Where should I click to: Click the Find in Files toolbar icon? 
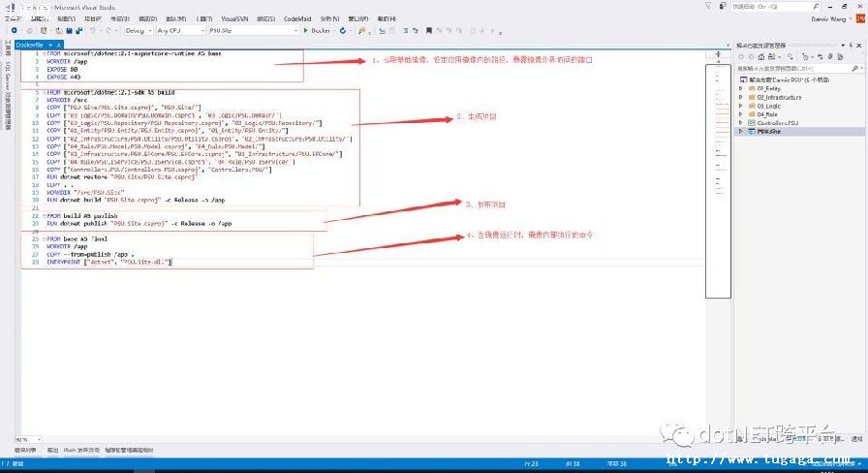[x=361, y=31]
